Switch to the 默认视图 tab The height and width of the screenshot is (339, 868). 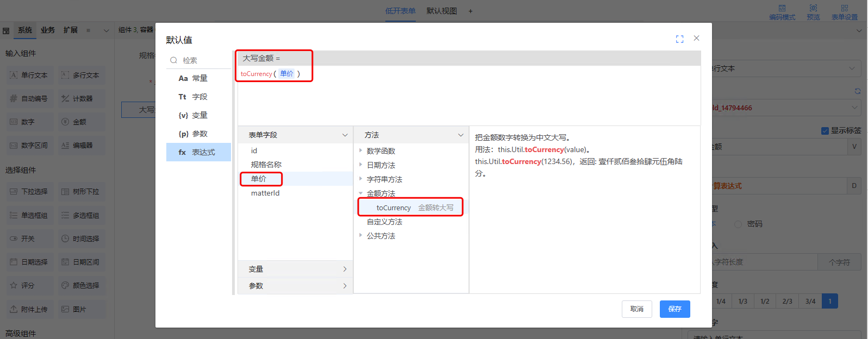tap(441, 11)
